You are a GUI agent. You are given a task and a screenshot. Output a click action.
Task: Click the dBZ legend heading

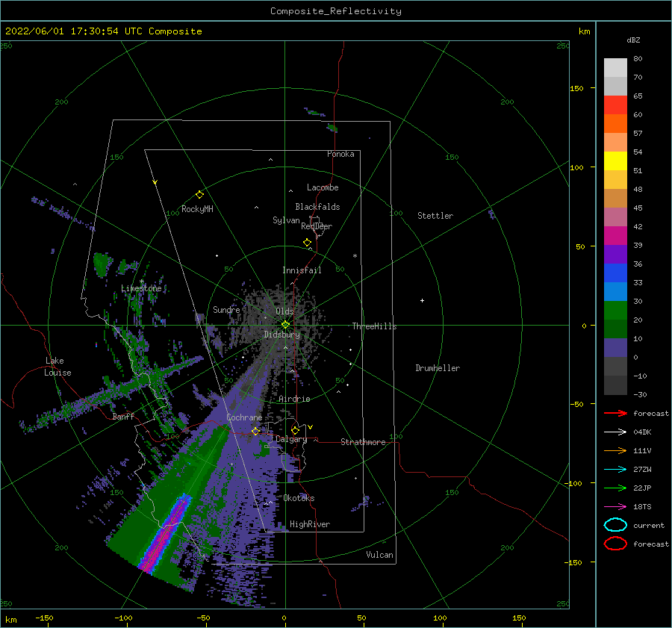(633, 40)
